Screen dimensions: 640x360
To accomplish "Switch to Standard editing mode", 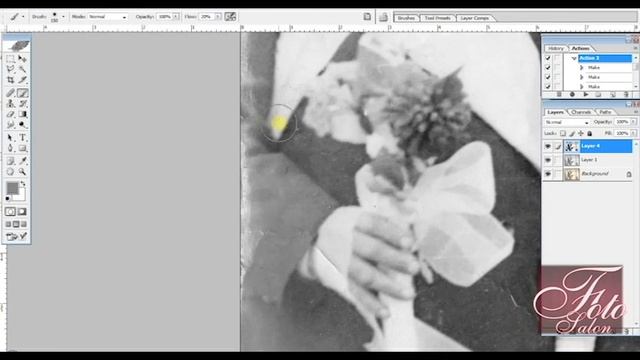I will coord(11,211).
